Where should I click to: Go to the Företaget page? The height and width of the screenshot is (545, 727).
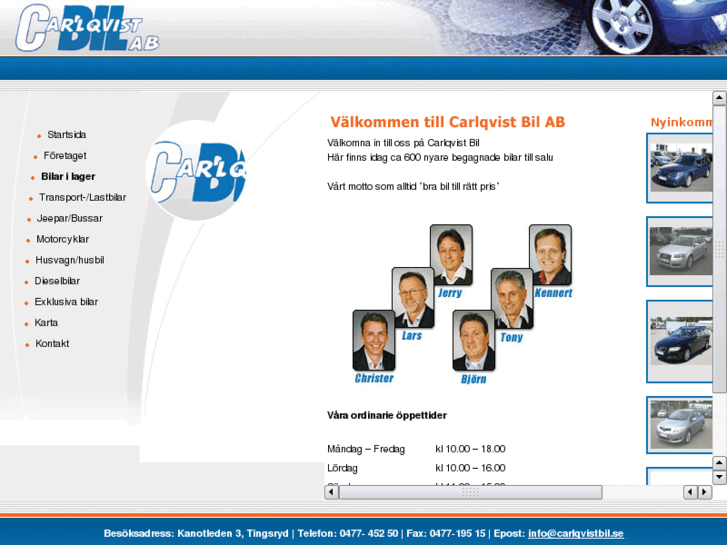coord(65,156)
